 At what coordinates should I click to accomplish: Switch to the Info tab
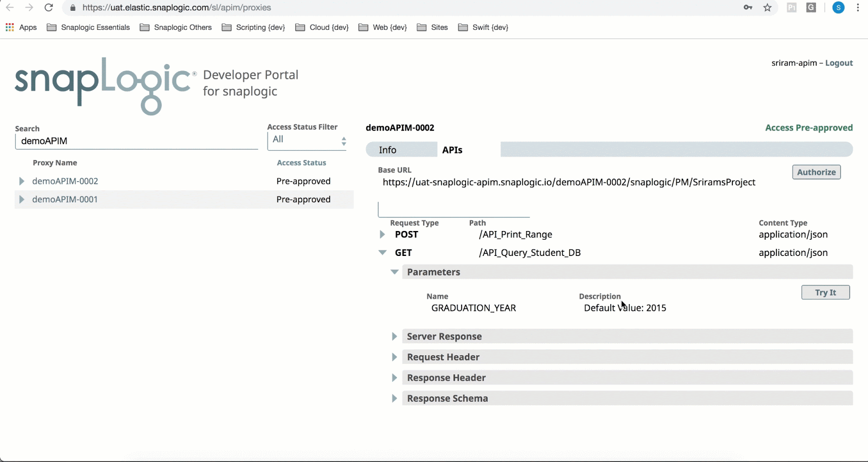(401, 150)
